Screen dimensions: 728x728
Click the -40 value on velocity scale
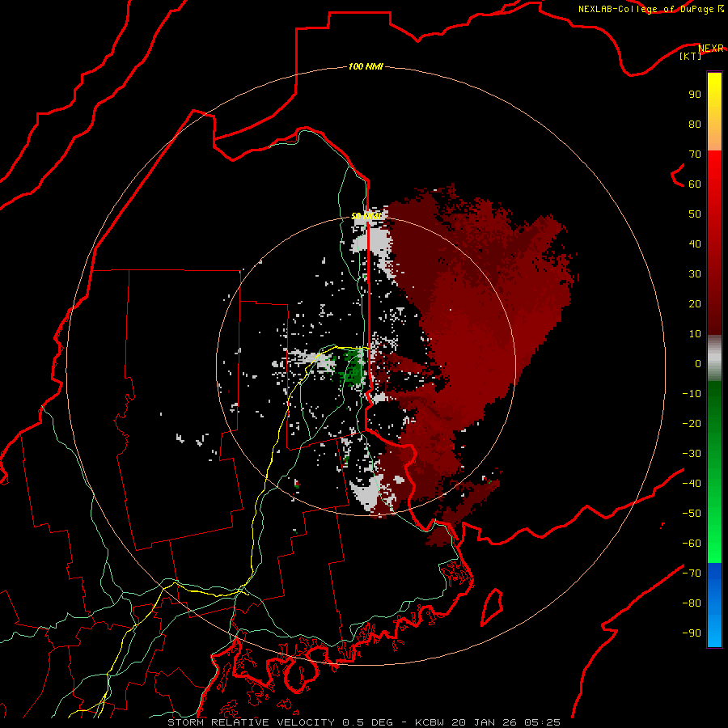(x=692, y=484)
